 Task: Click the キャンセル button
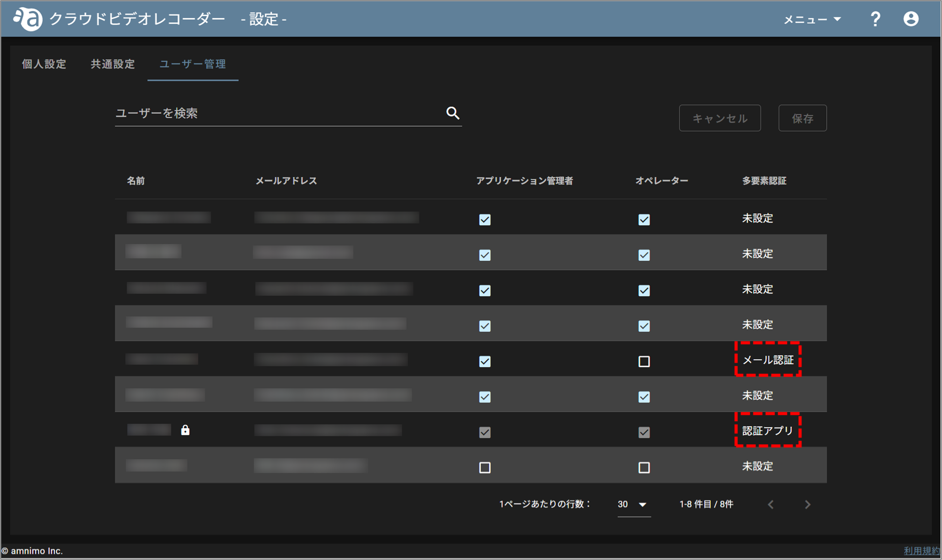tap(720, 118)
